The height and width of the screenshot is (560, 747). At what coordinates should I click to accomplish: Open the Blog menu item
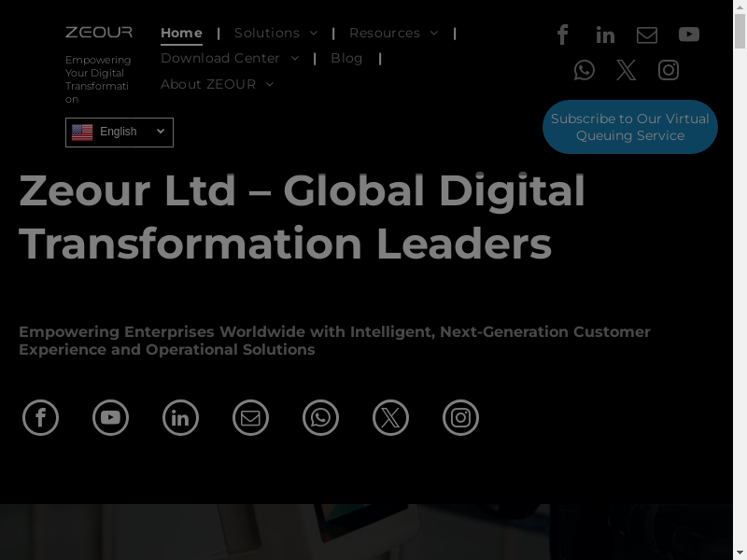(346, 58)
